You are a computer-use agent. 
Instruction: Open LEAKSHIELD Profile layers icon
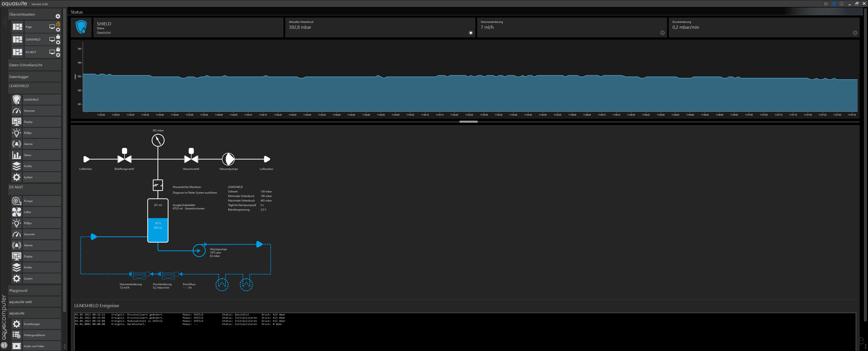[x=17, y=166]
